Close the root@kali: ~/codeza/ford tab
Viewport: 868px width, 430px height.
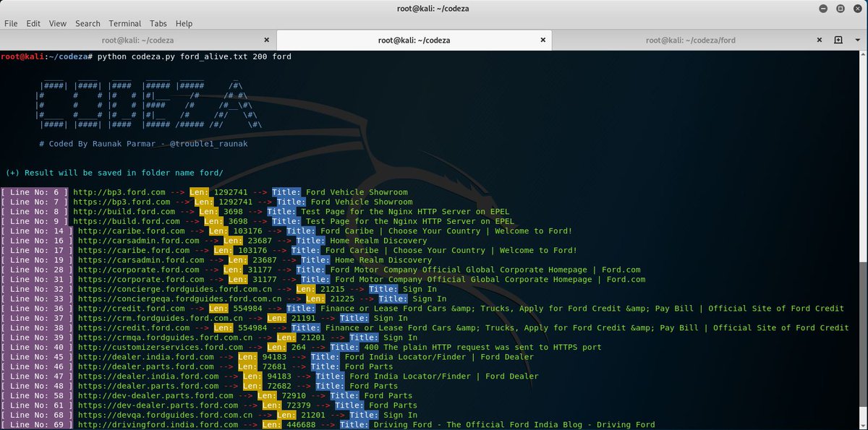click(x=820, y=40)
